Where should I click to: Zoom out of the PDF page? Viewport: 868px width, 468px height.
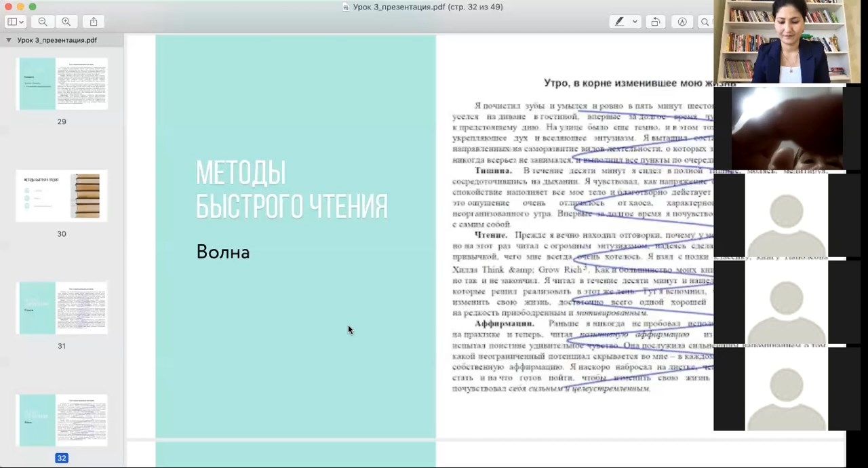point(43,22)
